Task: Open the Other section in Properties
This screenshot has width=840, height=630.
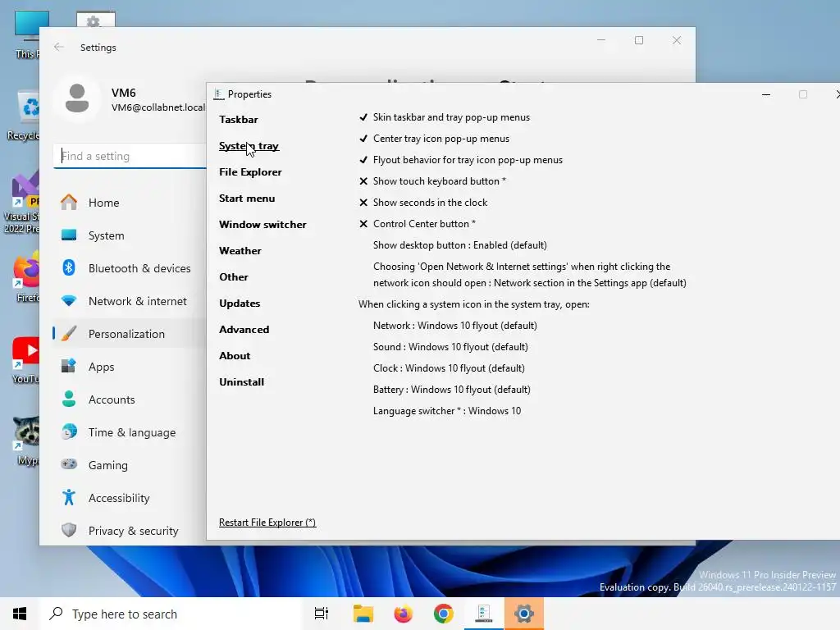Action: click(x=234, y=277)
